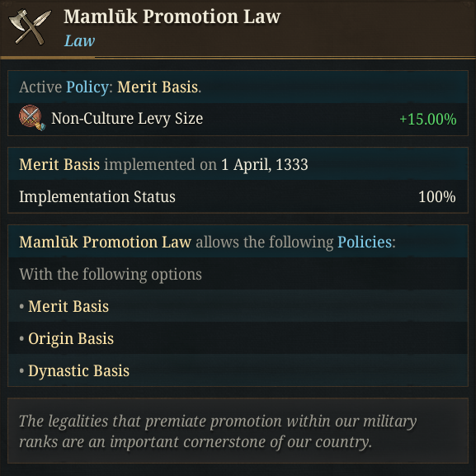Screen dimensions: 476x476
Task: Click the crossed axe and spear law icon
Action: tap(30, 27)
